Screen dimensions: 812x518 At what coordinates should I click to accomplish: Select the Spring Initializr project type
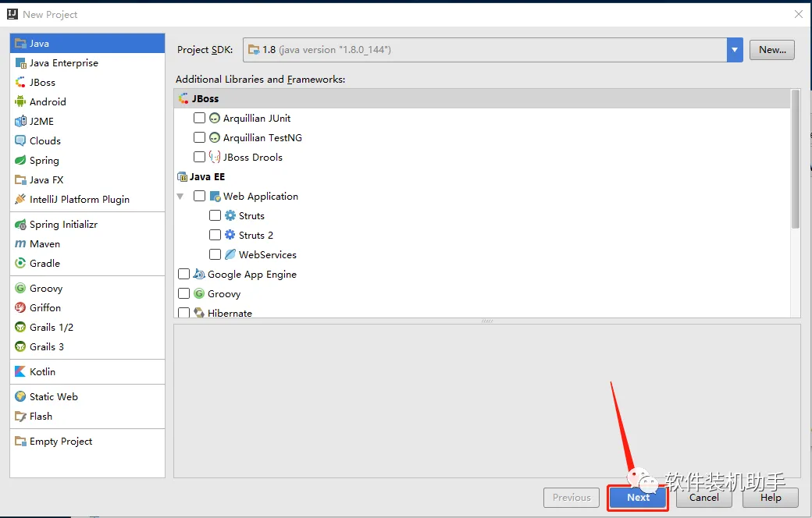pos(87,225)
